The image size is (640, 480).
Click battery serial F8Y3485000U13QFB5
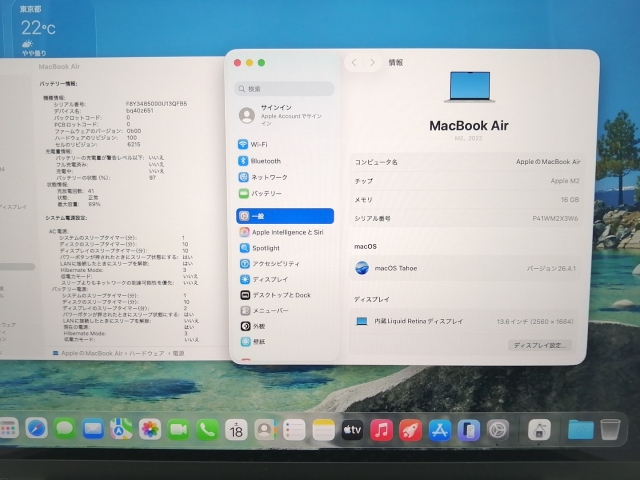click(156, 104)
